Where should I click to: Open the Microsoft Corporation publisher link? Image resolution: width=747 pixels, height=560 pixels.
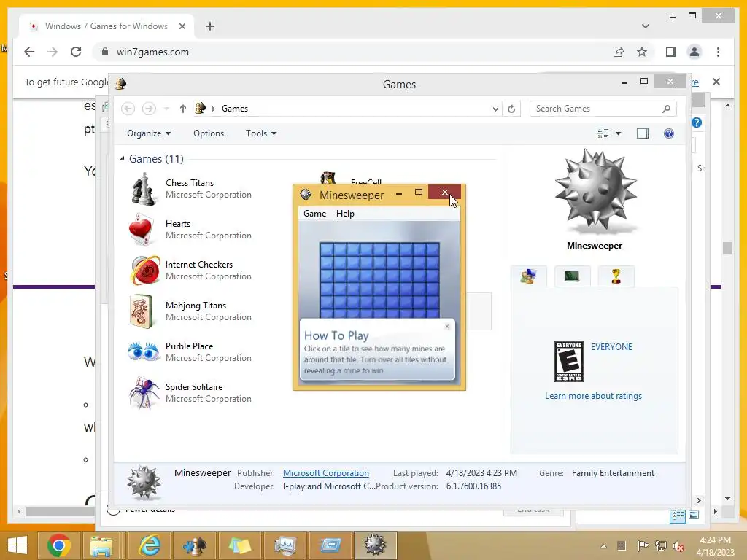pyautogui.click(x=326, y=472)
